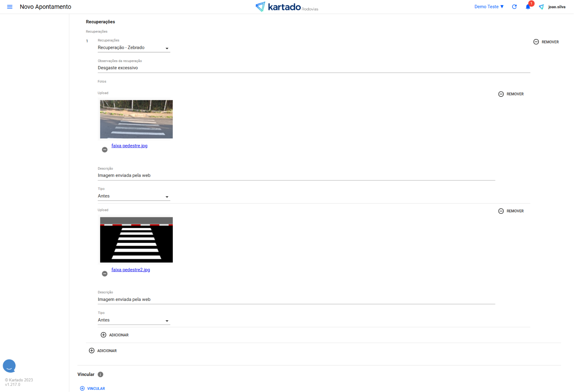This screenshot has width=574, height=392.
Task: Expand the first photo's Tipo dropdown
Action: click(x=133, y=196)
